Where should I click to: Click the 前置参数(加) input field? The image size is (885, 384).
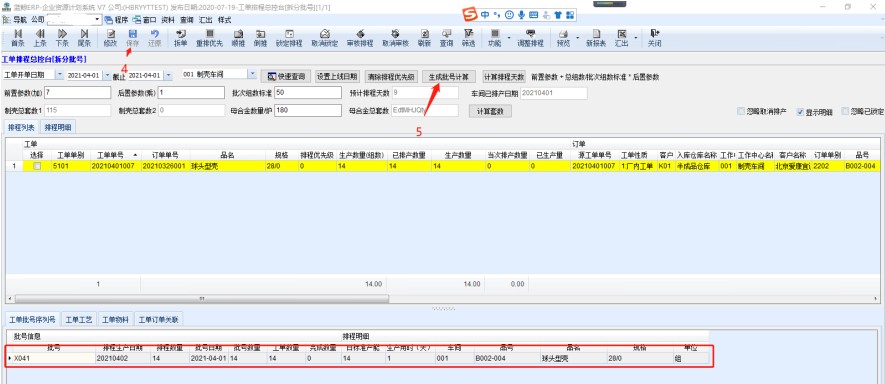78,93
